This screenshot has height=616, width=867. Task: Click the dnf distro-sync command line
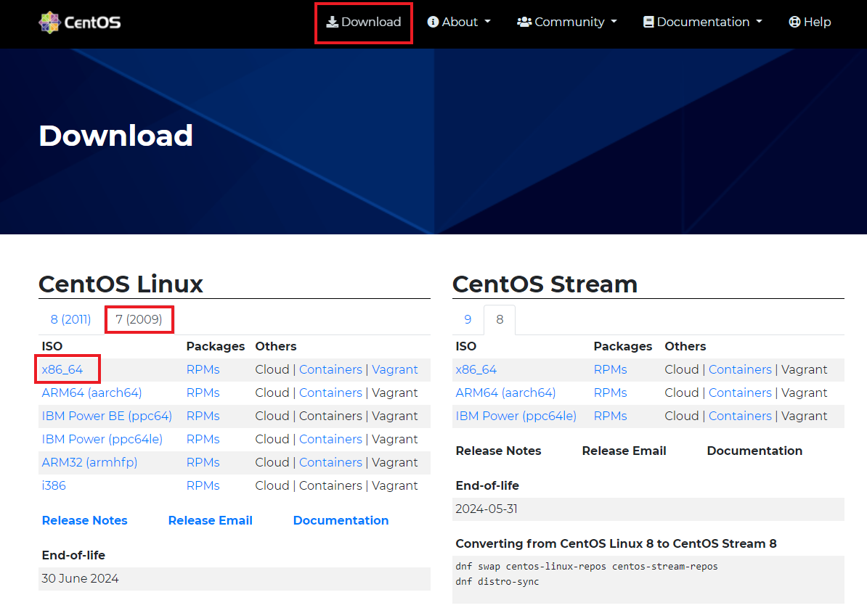point(497,582)
